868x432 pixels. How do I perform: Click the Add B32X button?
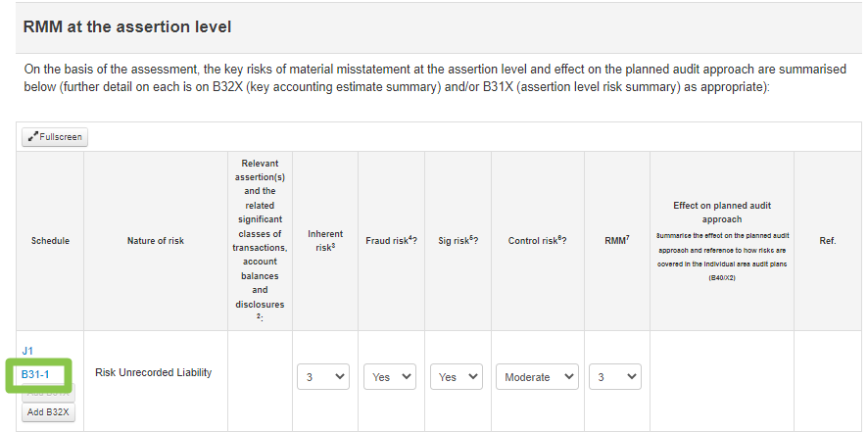(x=48, y=412)
